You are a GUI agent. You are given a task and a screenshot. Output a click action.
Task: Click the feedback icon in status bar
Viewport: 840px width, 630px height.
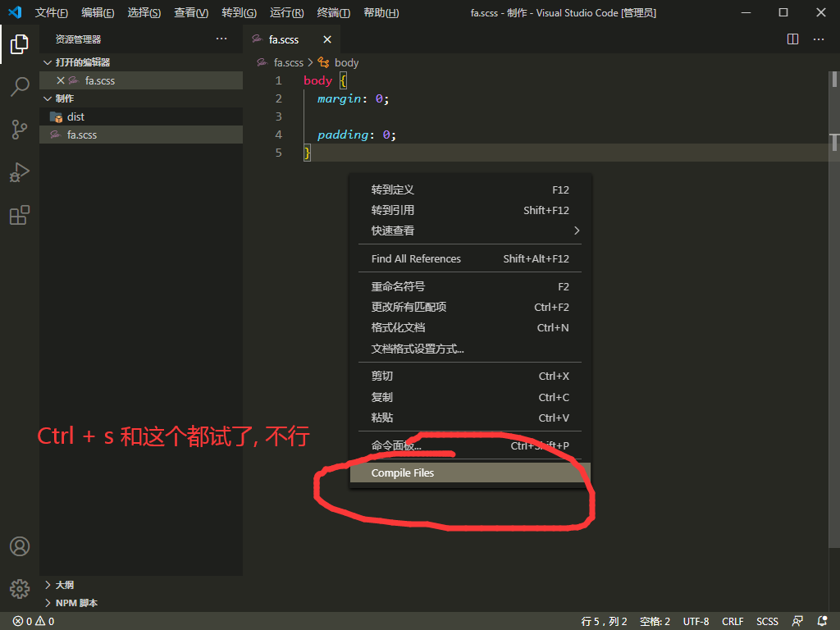point(797,622)
